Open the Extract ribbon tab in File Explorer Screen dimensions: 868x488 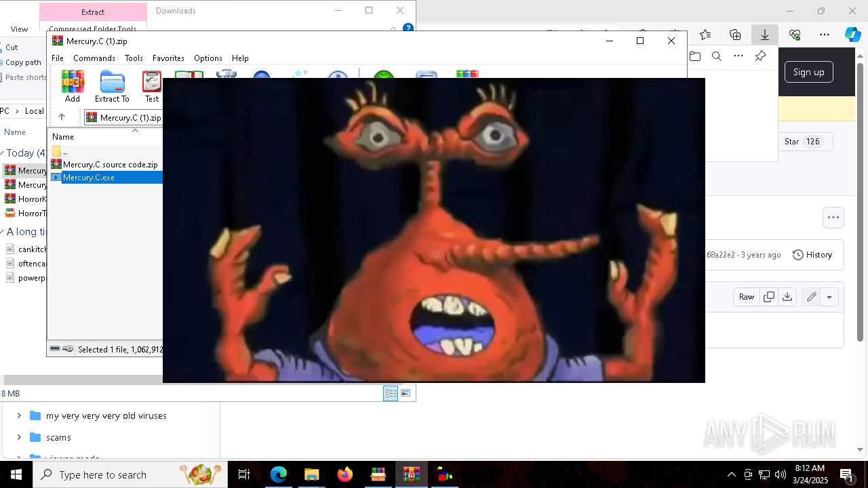pos(93,12)
